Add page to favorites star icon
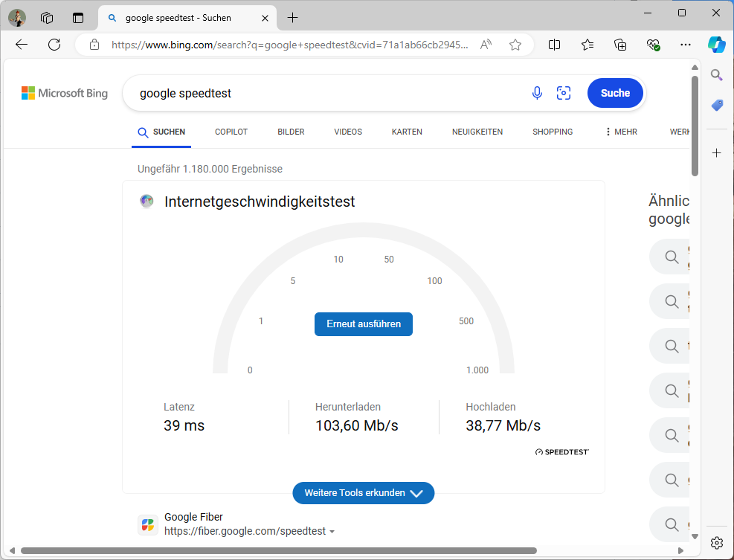Screen dimensions: 734x560 (515, 45)
